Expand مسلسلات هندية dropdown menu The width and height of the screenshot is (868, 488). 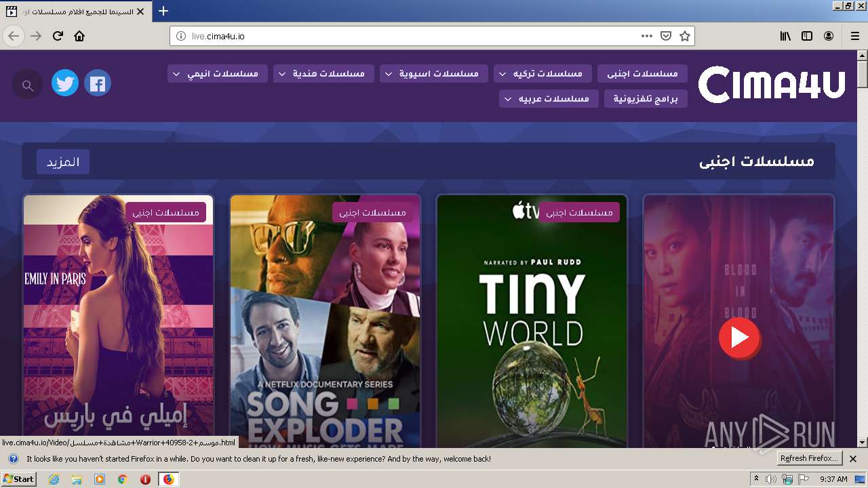(x=323, y=73)
